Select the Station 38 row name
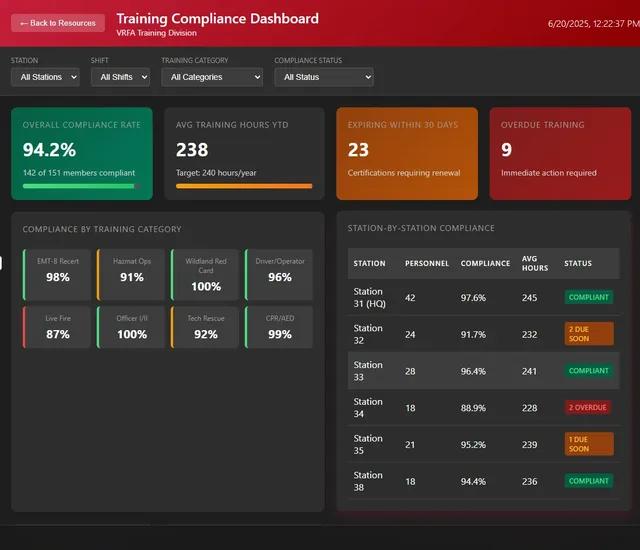Screen dimensions: 640x550 point(368,481)
